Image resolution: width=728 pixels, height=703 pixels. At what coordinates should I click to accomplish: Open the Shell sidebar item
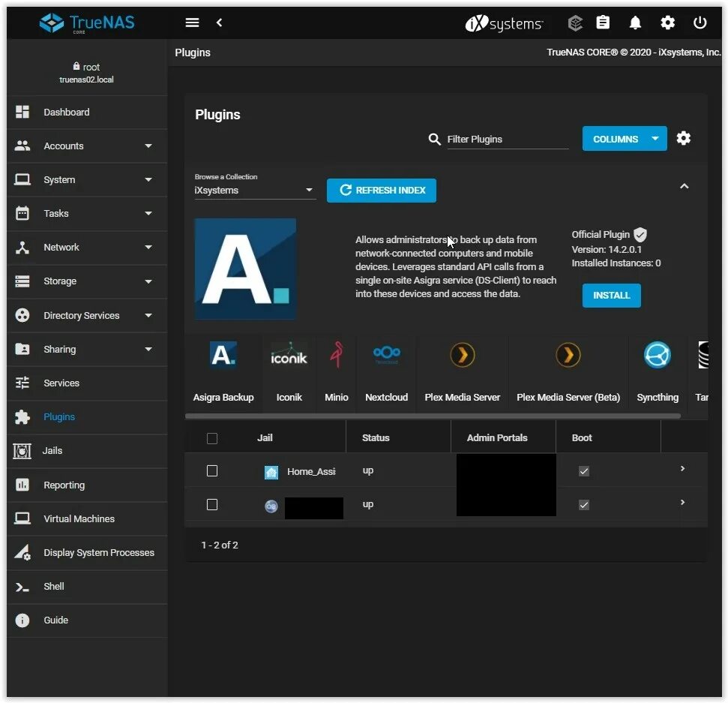pyautogui.click(x=87, y=587)
